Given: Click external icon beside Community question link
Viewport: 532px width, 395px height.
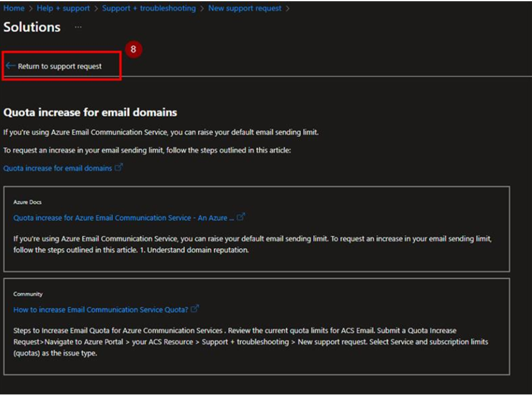Looking at the screenshot, I should pyautogui.click(x=194, y=309).
